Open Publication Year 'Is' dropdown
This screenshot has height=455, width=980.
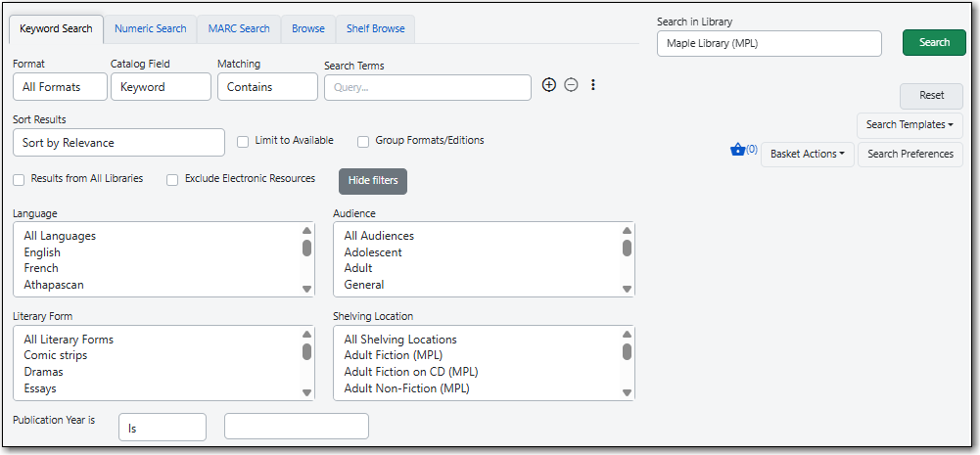(x=163, y=427)
